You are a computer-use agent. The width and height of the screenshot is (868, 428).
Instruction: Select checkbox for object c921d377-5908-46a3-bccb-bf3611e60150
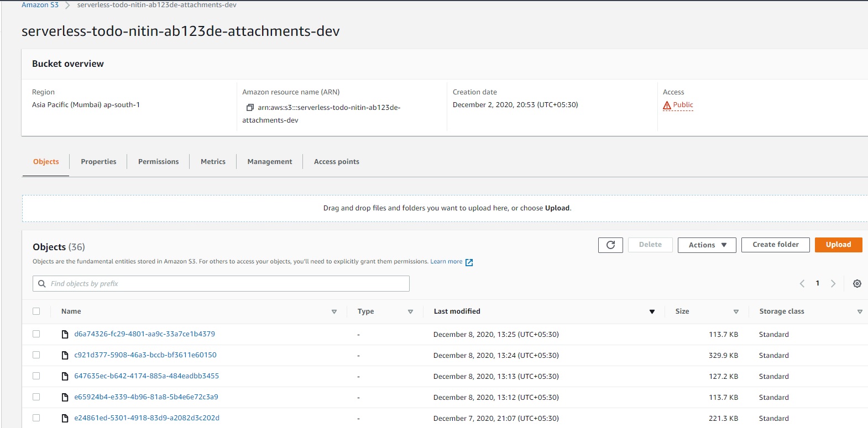click(x=36, y=355)
